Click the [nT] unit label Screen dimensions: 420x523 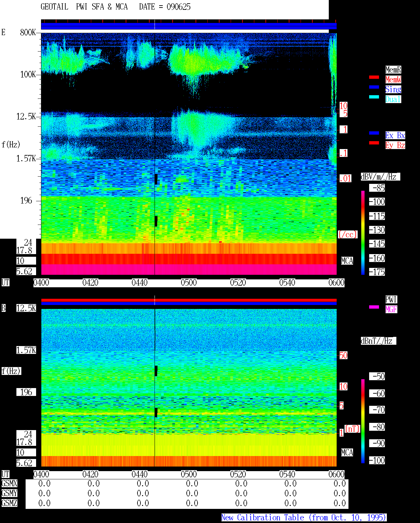(352, 429)
